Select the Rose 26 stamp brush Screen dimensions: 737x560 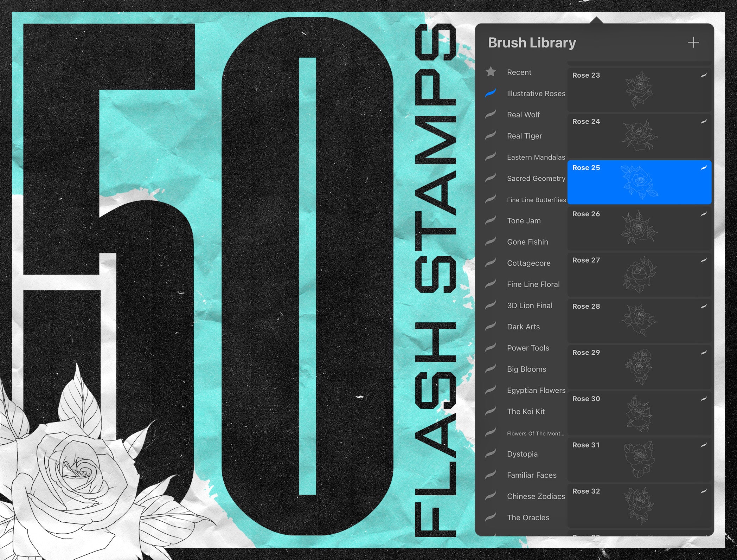click(x=639, y=228)
